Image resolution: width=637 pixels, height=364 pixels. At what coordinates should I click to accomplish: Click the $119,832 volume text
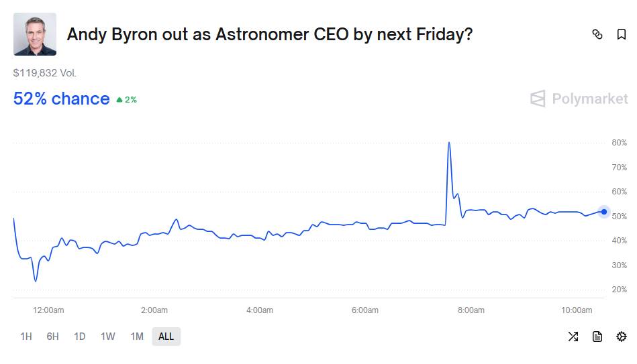point(45,72)
